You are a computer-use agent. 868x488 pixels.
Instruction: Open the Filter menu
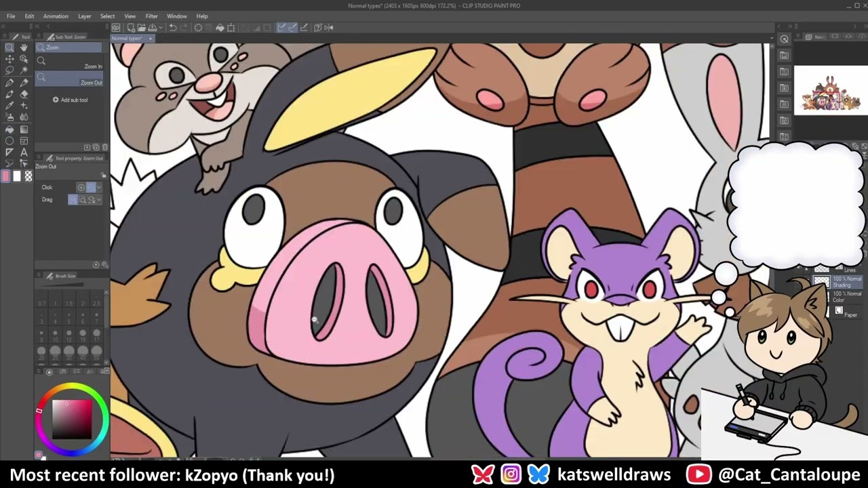click(152, 16)
